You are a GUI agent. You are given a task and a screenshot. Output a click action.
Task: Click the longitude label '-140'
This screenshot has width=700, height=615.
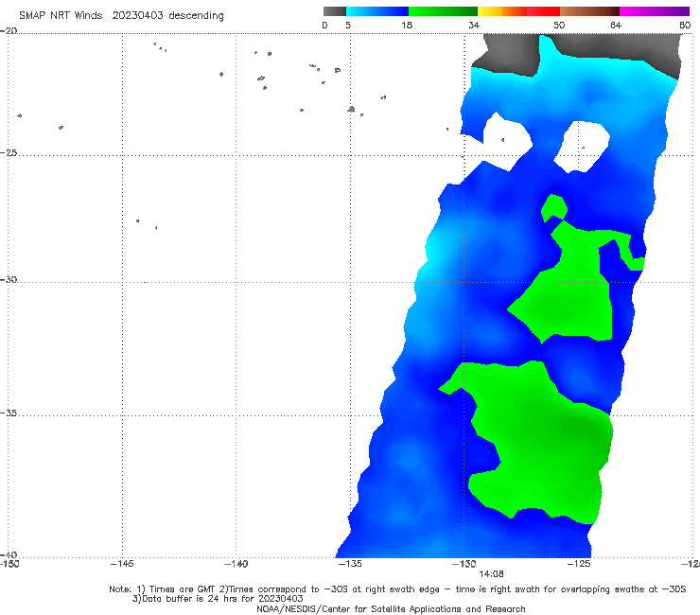(x=236, y=564)
